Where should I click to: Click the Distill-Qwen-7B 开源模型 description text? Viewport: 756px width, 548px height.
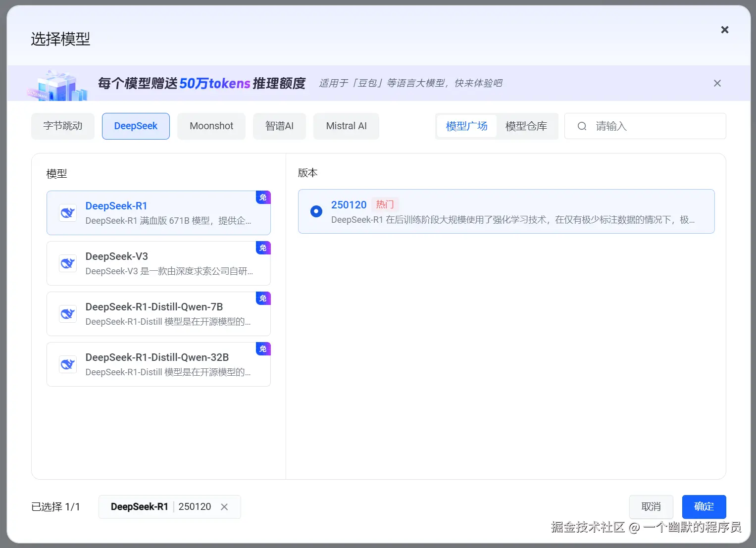(x=168, y=322)
